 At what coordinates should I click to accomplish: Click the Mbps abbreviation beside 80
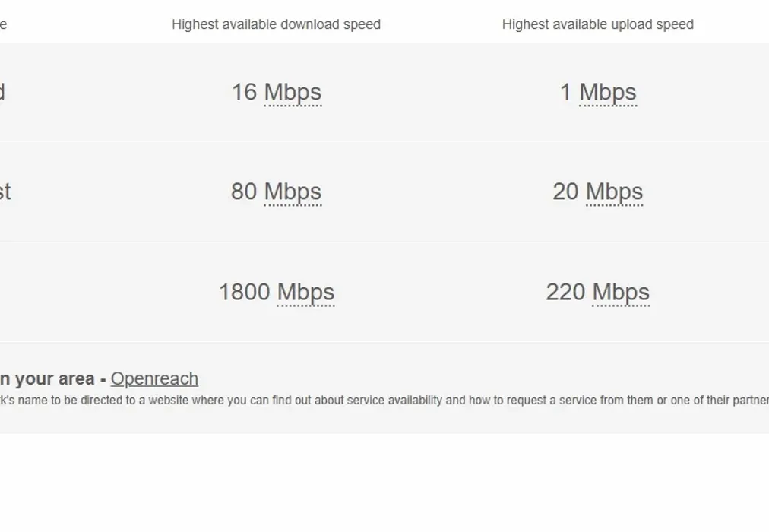[293, 192]
